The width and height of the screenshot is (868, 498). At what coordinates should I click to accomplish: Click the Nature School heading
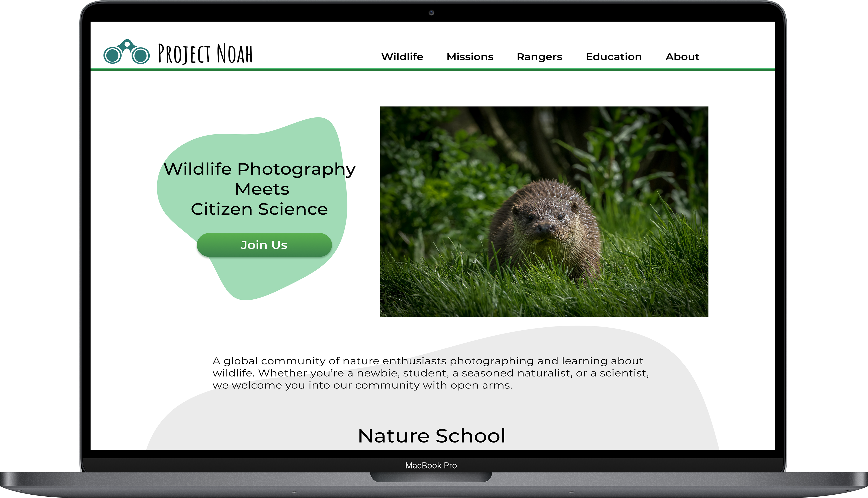432,436
